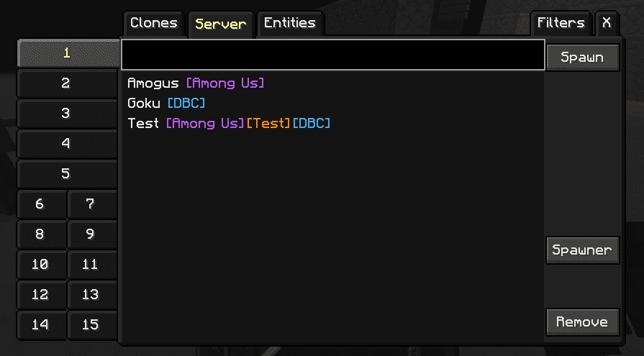Close the GUI with the X button
Screen dimensions: 644x356
tap(607, 24)
